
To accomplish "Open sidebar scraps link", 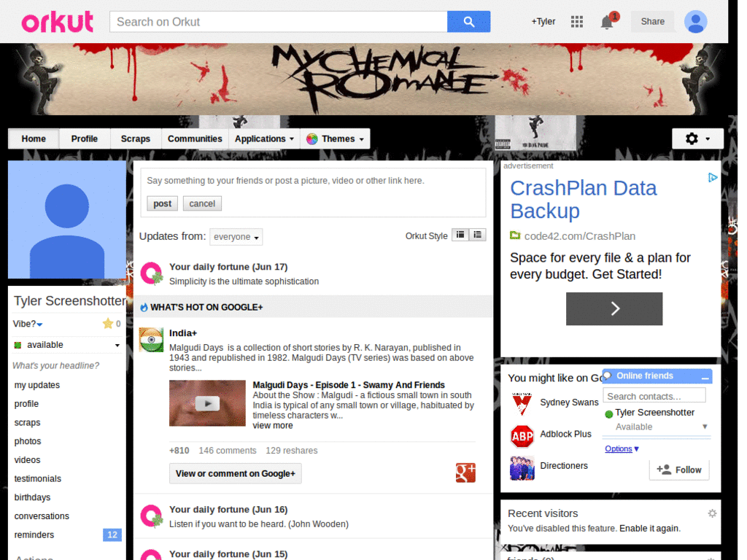I will click(x=27, y=422).
